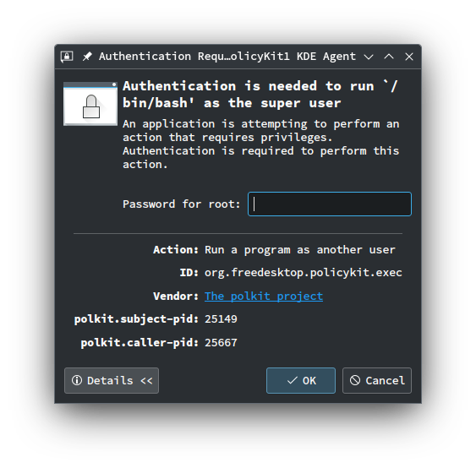Focus the Password for root input field

coord(330,204)
